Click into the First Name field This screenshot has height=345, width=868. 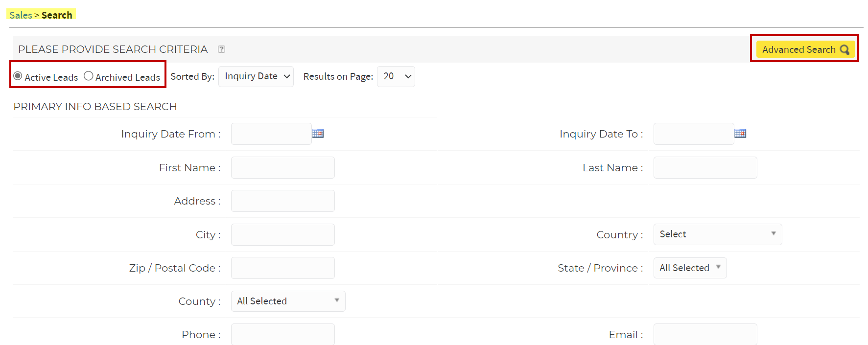[283, 167]
